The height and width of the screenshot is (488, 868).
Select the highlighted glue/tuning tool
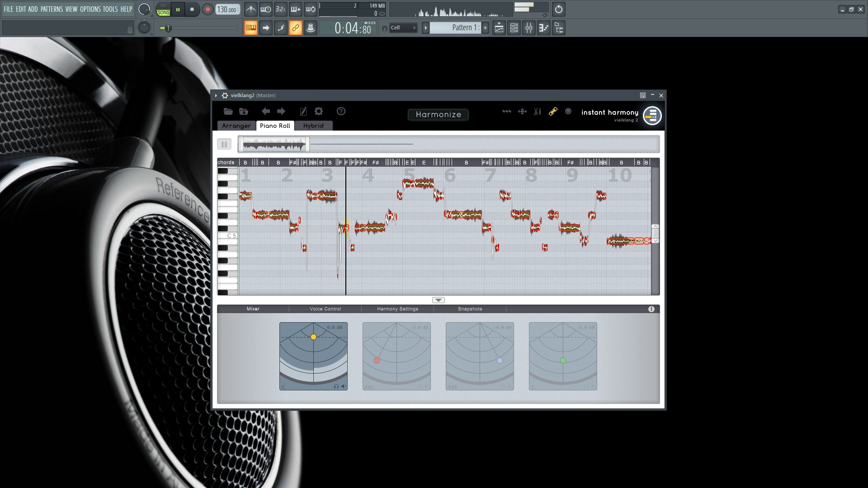coord(553,111)
